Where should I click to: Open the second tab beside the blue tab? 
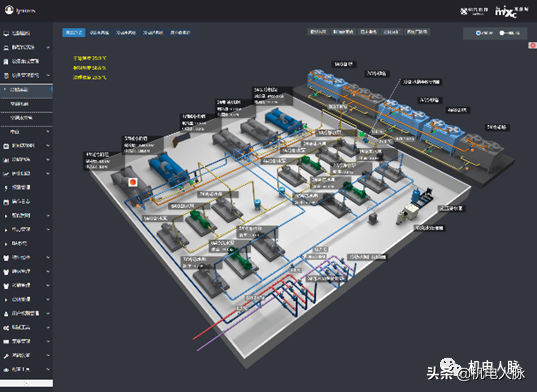point(99,33)
